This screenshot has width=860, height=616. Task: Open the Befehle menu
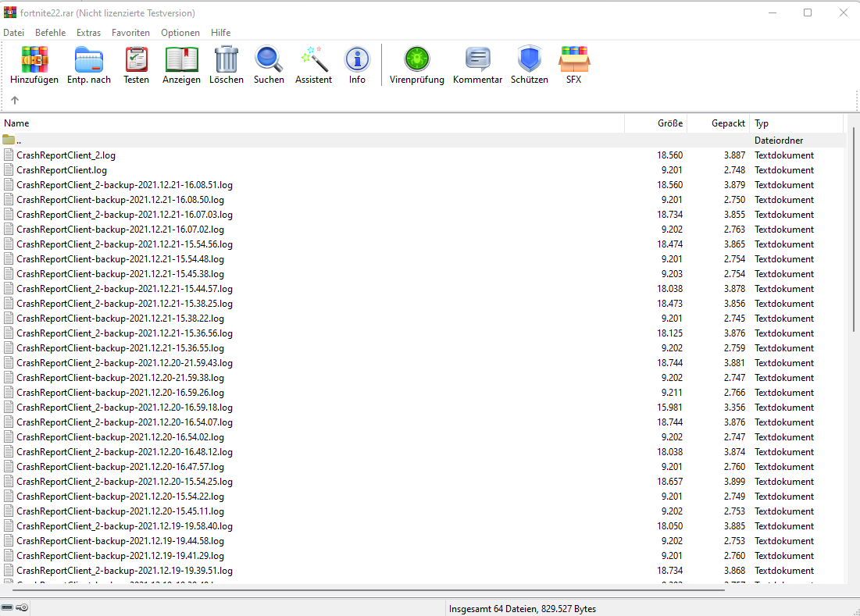[51, 32]
